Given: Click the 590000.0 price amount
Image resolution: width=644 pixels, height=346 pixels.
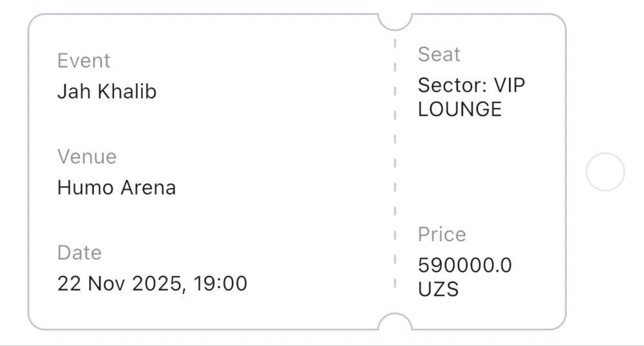Looking at the screenshot, I should pos(465,265).
